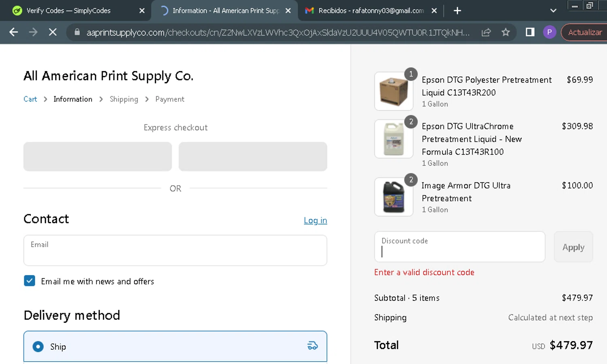
Task: Focus the Discount code field
Action: (460, 247)
